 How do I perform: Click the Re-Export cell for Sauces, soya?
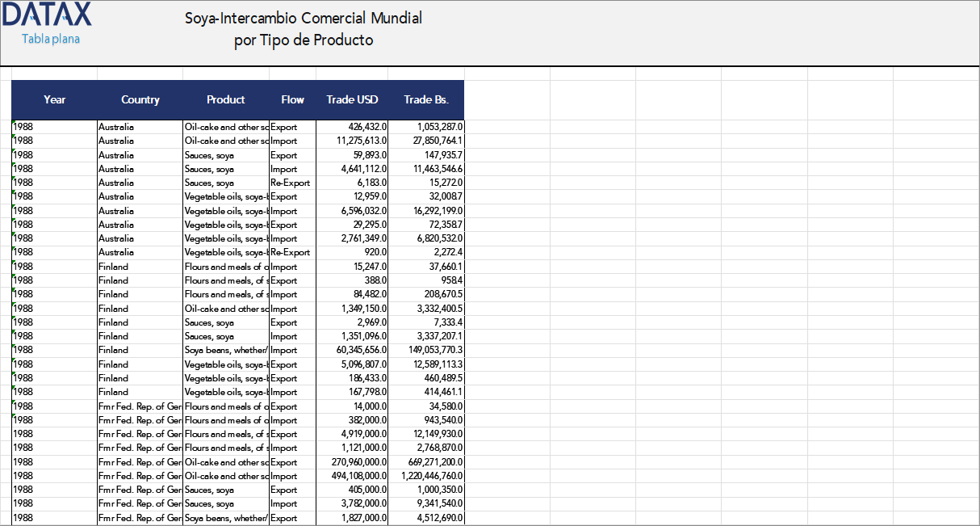[x=292, y=183]
